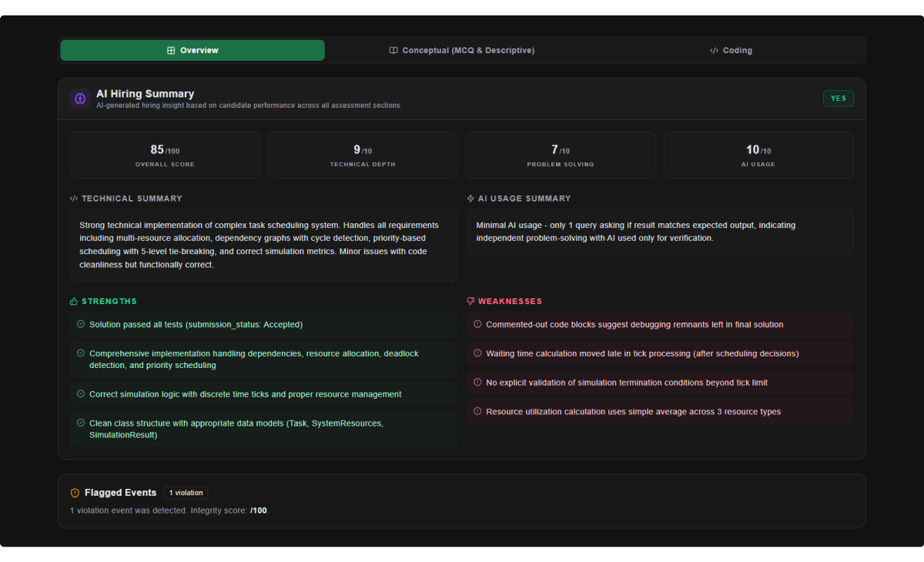Click the alert icon for 'Waiting time calculation' weakness
924x562 pixels.
pos(477,353)
